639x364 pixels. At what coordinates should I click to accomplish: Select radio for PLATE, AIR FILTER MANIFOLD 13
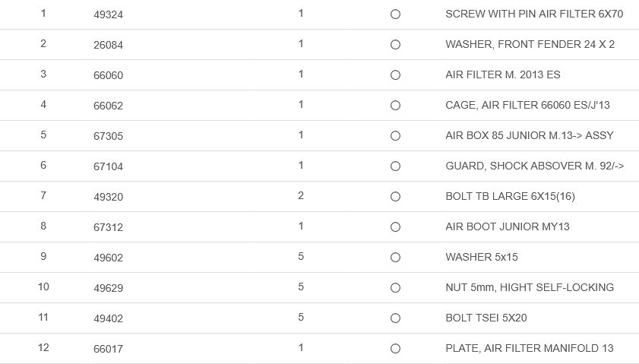pos(395,349)
